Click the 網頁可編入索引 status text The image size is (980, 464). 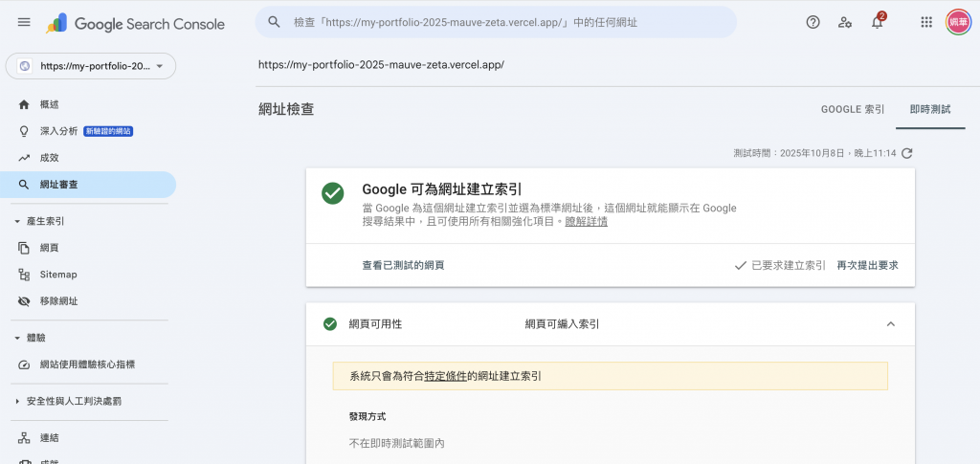[563, 324]
